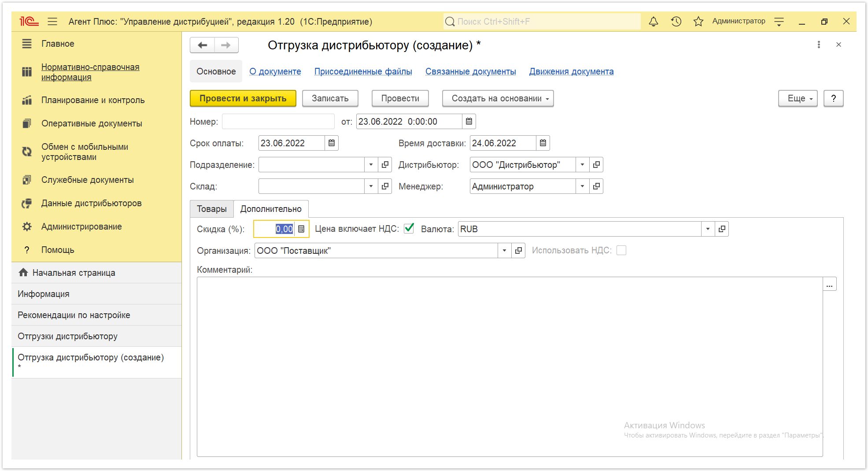Click into the Комментарий text area
Image resolution: width=868 pixels, height=471 pixels.
(510, 367)
